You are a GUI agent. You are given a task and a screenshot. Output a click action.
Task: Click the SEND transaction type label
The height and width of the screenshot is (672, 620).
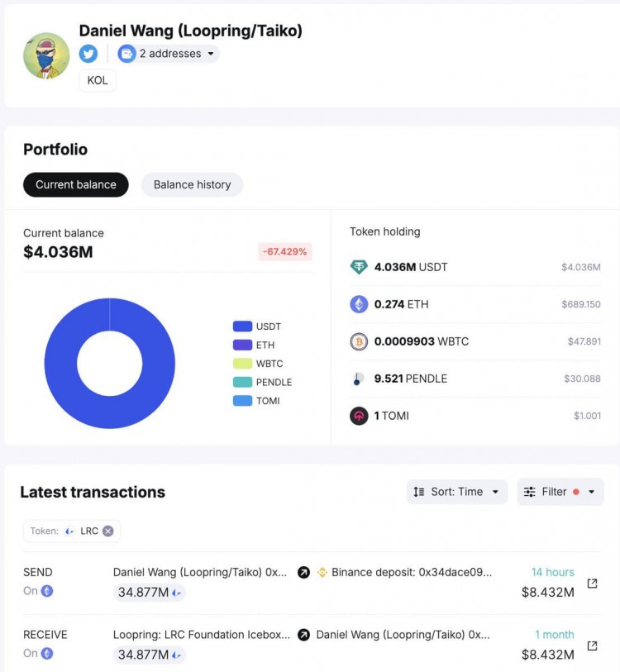(x=38, y=573)
